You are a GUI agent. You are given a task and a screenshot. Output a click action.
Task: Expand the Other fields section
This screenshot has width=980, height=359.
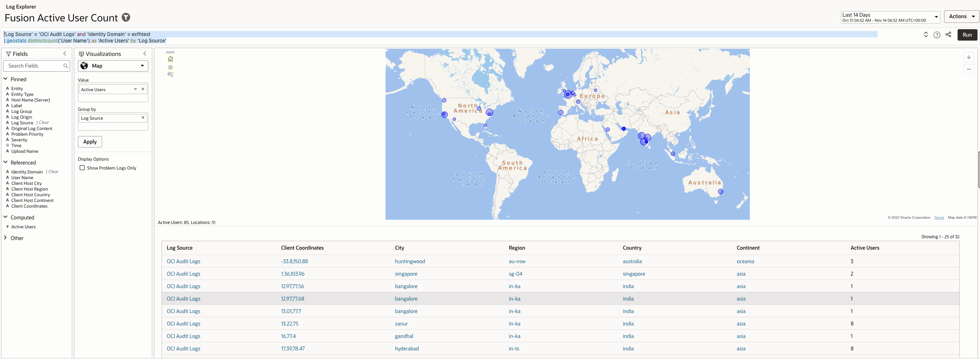(6, 238)
